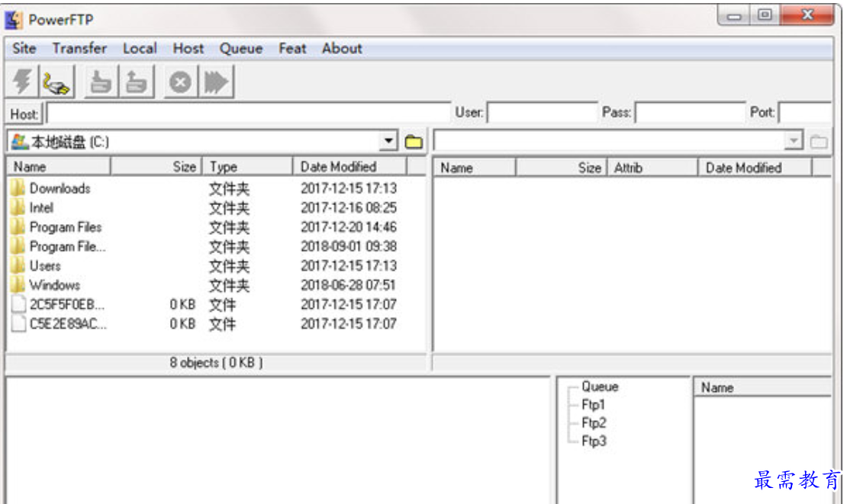Open the Transfer menu

pos(79,49)
